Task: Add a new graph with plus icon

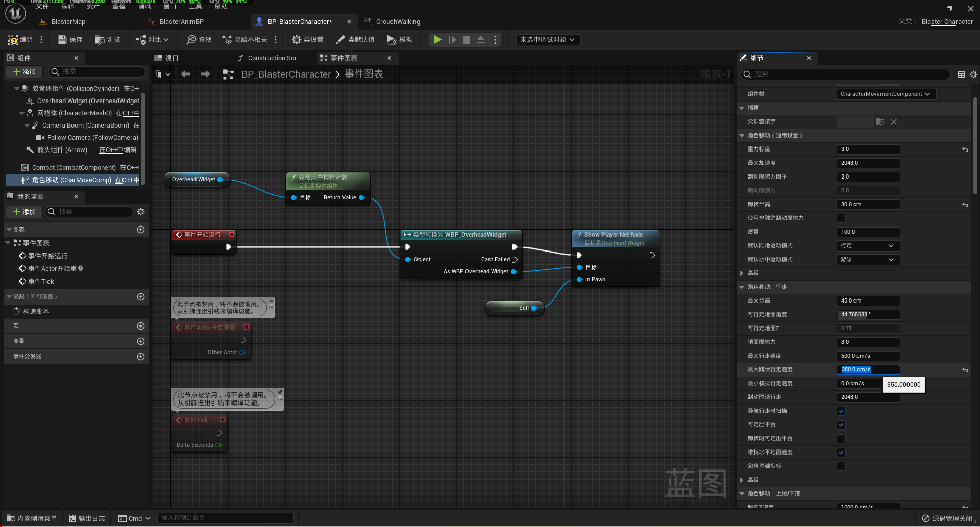Action: click(141, 230)
